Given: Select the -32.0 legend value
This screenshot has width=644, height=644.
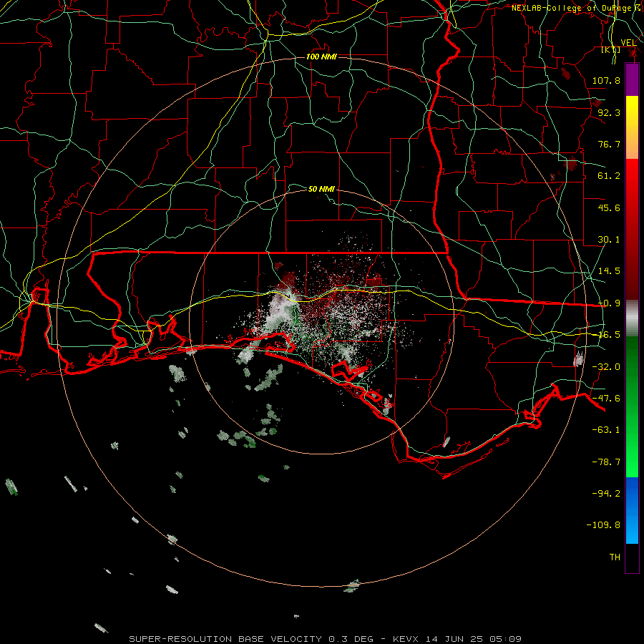Looking at the screenshot, I should click(606, 367).
